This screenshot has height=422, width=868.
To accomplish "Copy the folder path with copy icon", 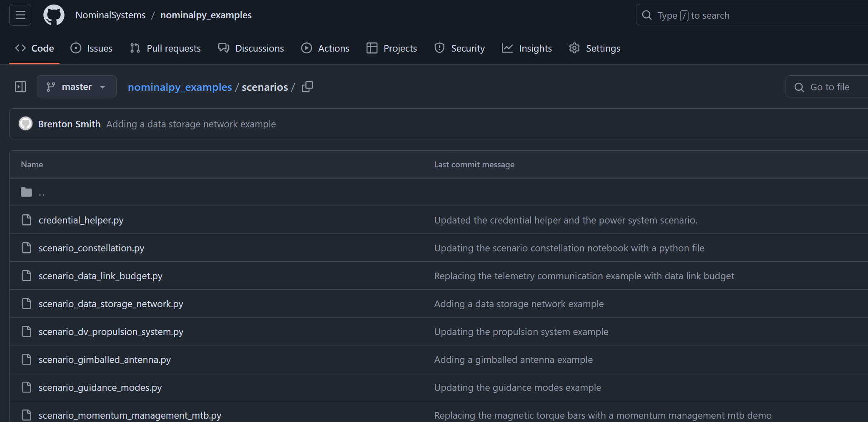I will pyautogui.click(x=307, y=87).
